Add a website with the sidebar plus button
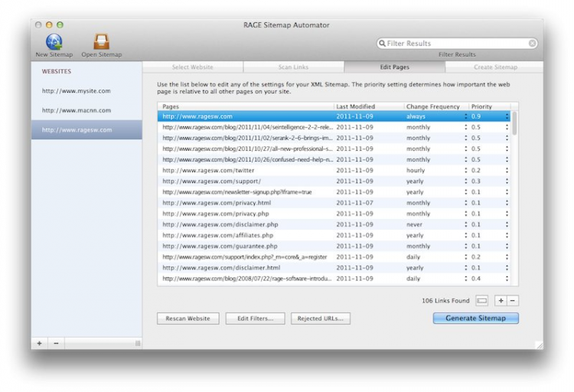The image size is (574, 392). point(40,343)
